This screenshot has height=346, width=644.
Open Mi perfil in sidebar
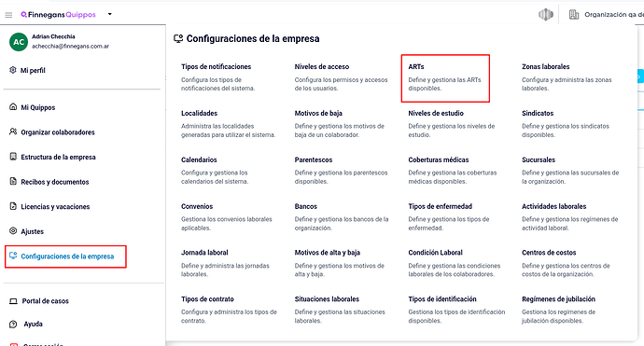(x=33, y=70)
